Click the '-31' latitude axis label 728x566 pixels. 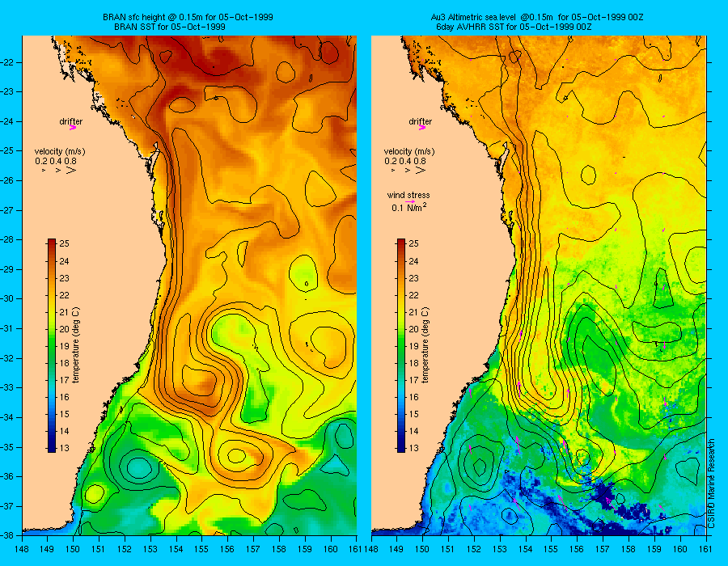tap(7, 328)
